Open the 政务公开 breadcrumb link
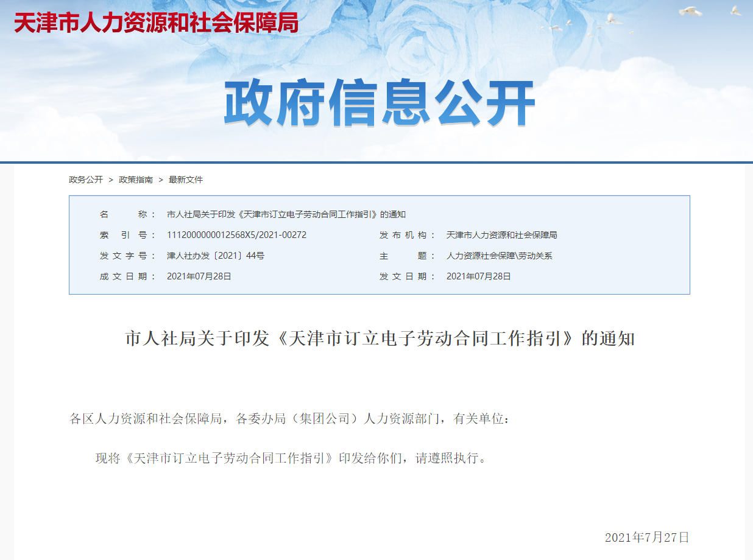This screenshot has width=753, height=560. tap(86, 180)
